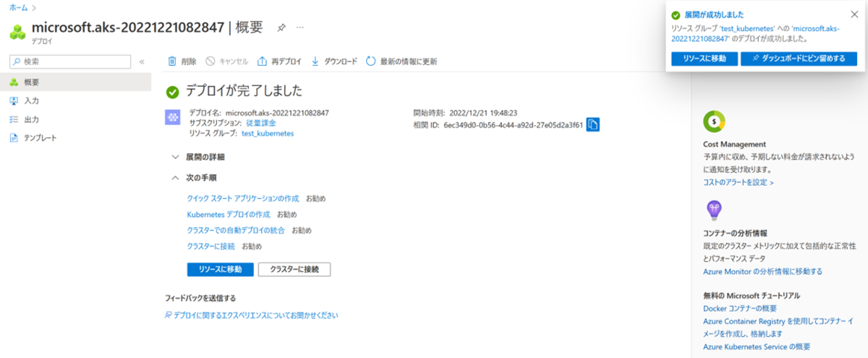Open コストのアラートを設定 link
The width and height of the screenshot is (868, 358).
[739, 182]
